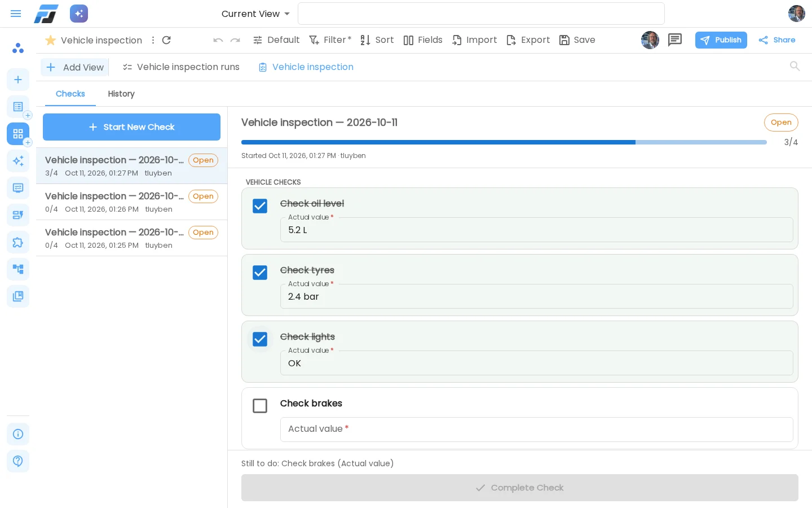Click the plus icon in left sidebar

tap(18, 80)
